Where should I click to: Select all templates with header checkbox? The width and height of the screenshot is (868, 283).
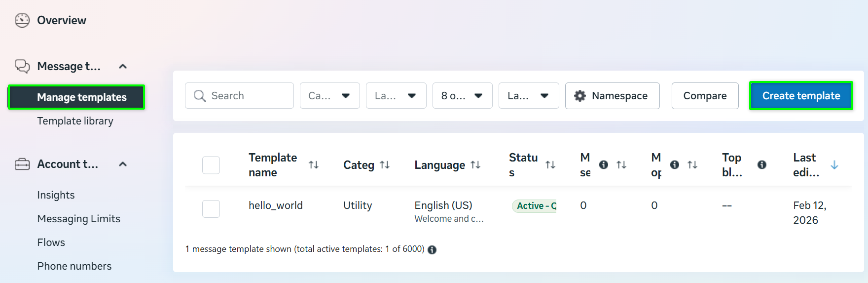pos(211,165)
